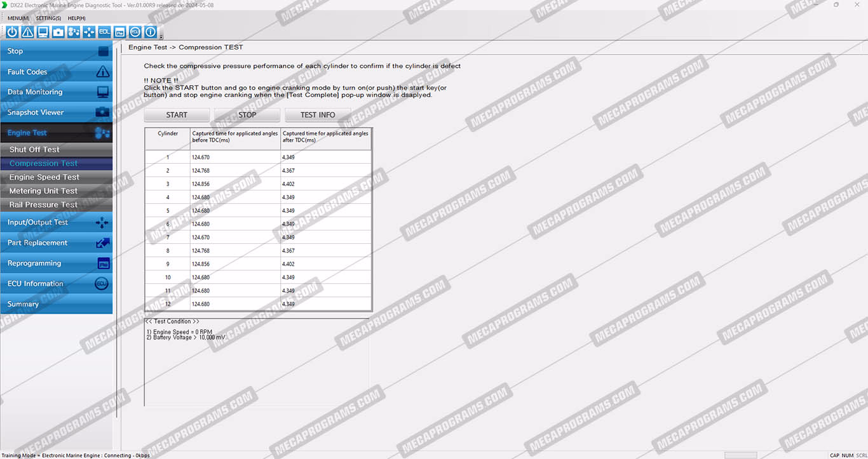Viewport: 868px width, 459px height.
Task: Click the power icon in the toolbar
Action: pyautogui.click(x=12, y=32)
